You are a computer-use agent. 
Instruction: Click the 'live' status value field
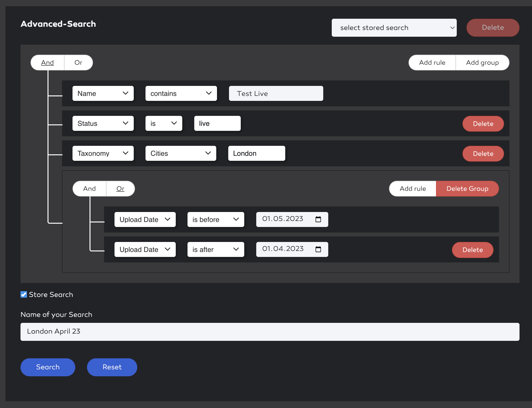(x=217, y=123)
